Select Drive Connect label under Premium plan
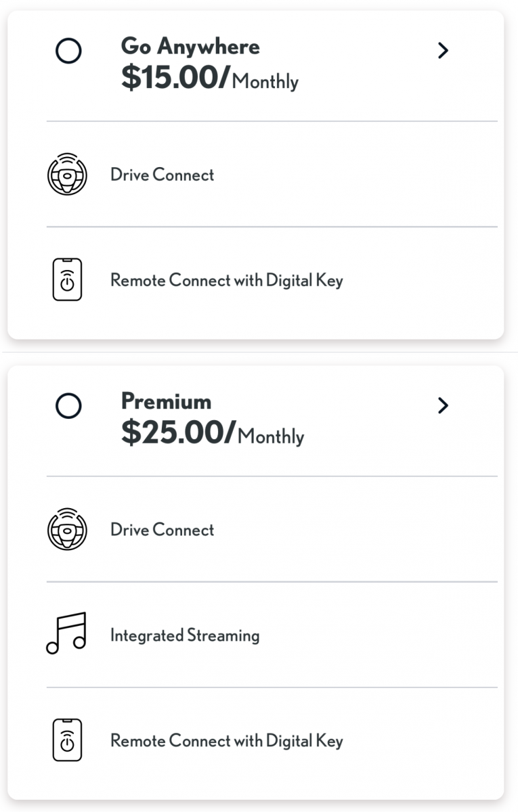 click(162, 530)
